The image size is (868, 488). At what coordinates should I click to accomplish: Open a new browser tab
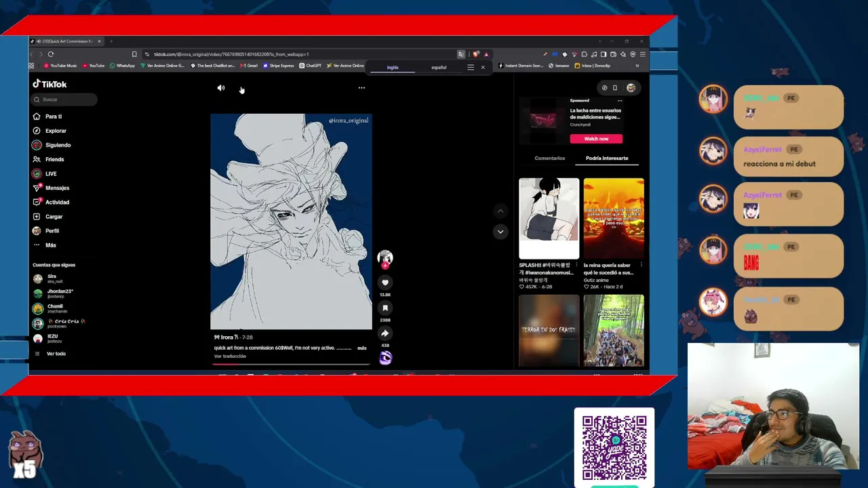tap(111, 41)
